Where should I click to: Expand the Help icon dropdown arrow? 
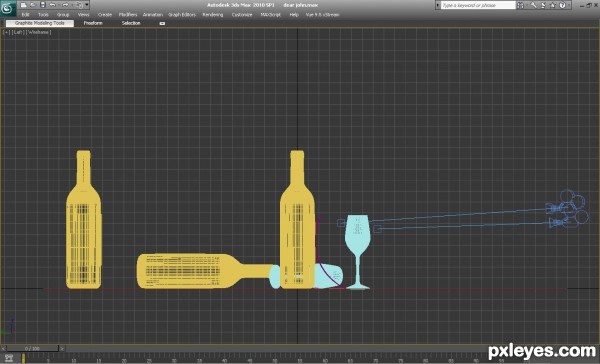click(568, 5)
